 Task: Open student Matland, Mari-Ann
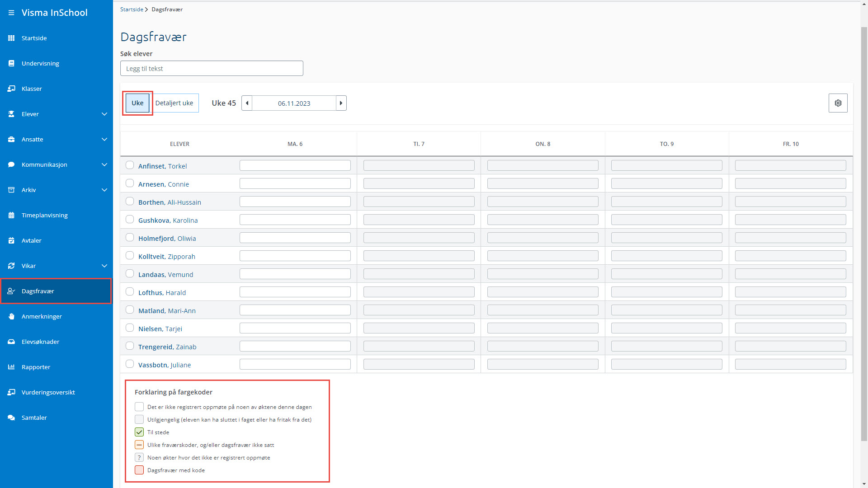point(167,310)
